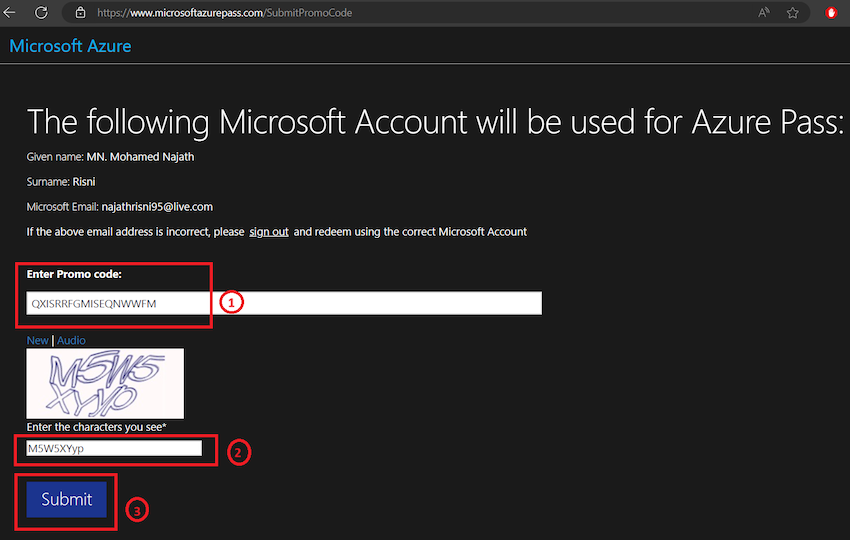850x540 pixels.
Task: Select the given name MN. Mohamed Najath
Action: click(x=140, y=157)
